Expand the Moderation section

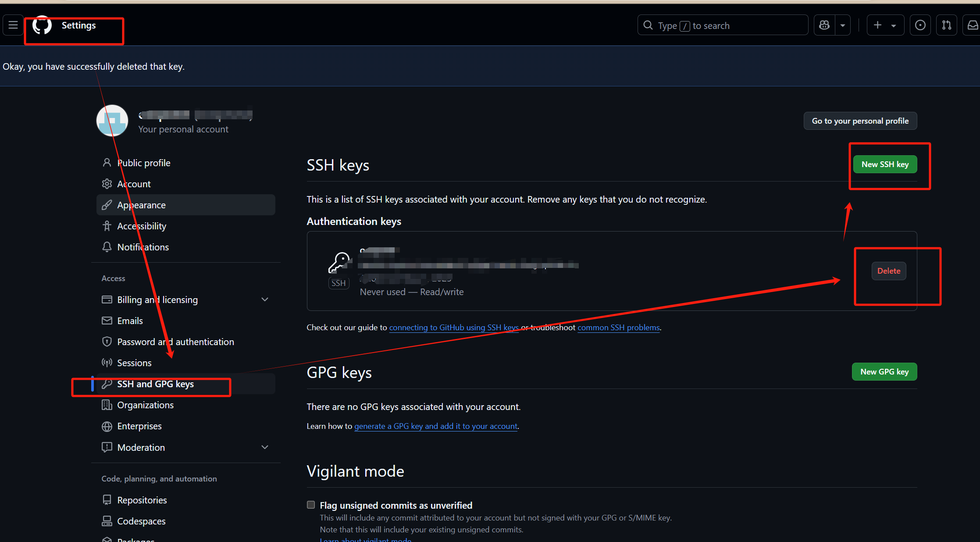pyautogui.click(x=264, y=447)
